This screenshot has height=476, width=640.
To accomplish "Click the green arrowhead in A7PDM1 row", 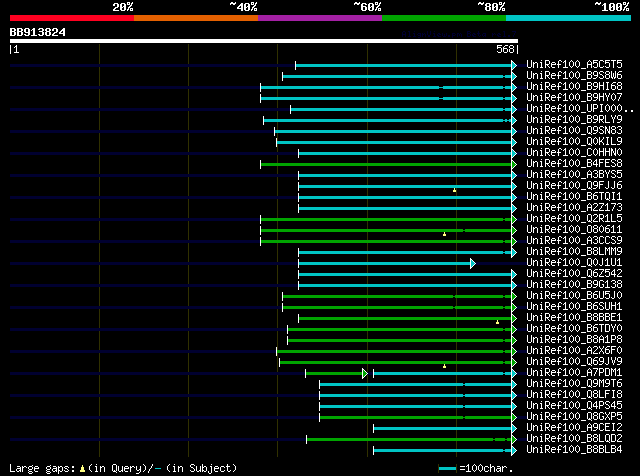I will [x=364, y=374].
